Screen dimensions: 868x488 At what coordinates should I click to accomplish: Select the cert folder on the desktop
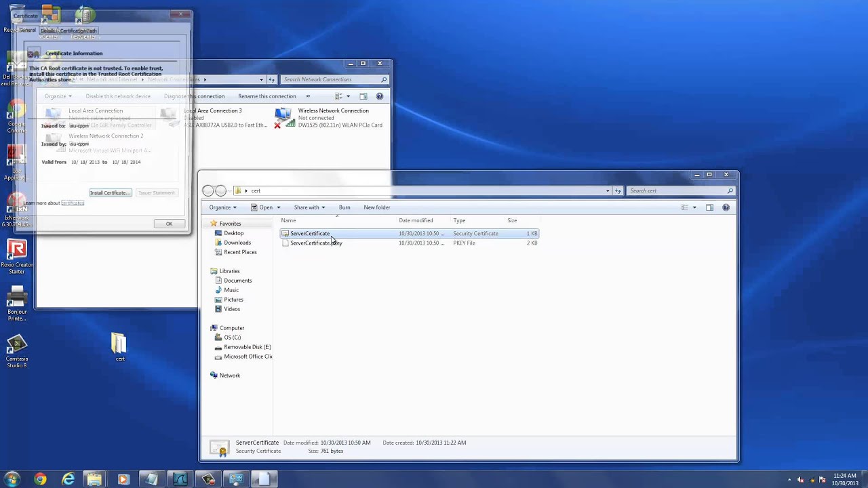pos(119,347)
